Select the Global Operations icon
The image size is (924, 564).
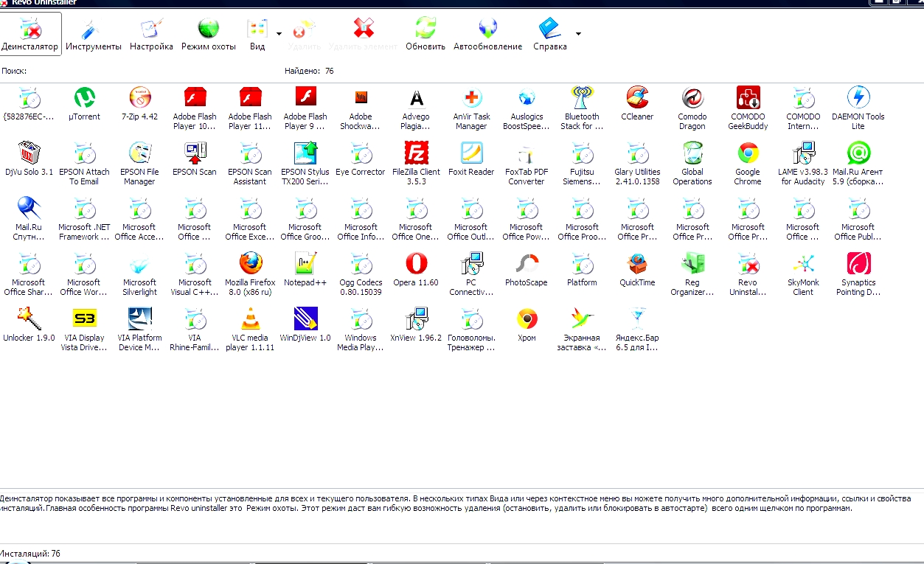(x=693, y=153)
